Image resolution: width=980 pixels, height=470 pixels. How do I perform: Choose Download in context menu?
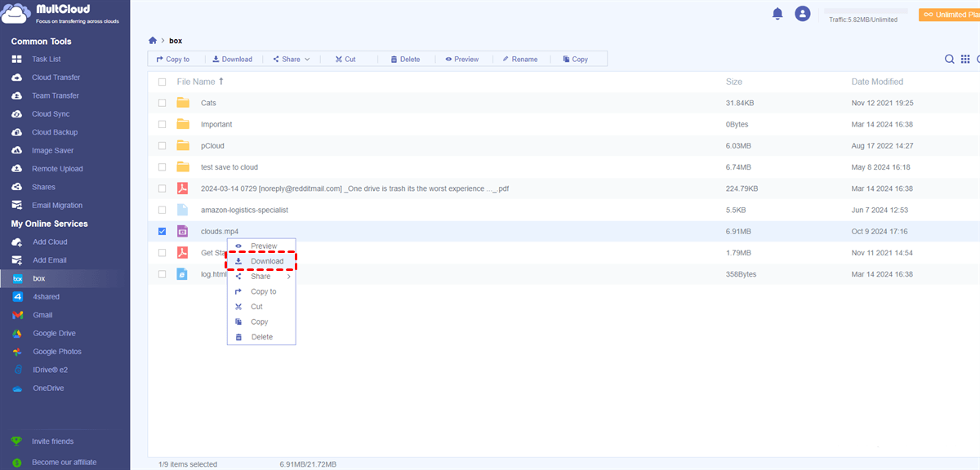coord(261,261)
